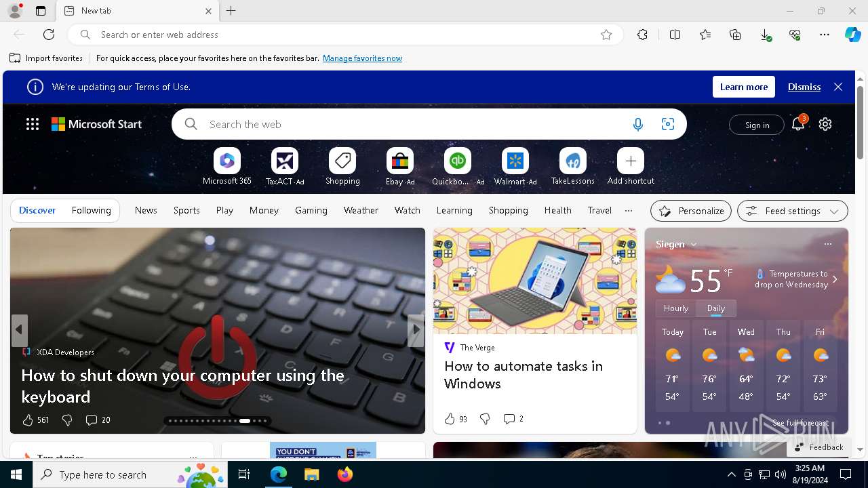The image size is (868, 488).
Task: Open page settings gear icon
Action: (x=825, y=124)
